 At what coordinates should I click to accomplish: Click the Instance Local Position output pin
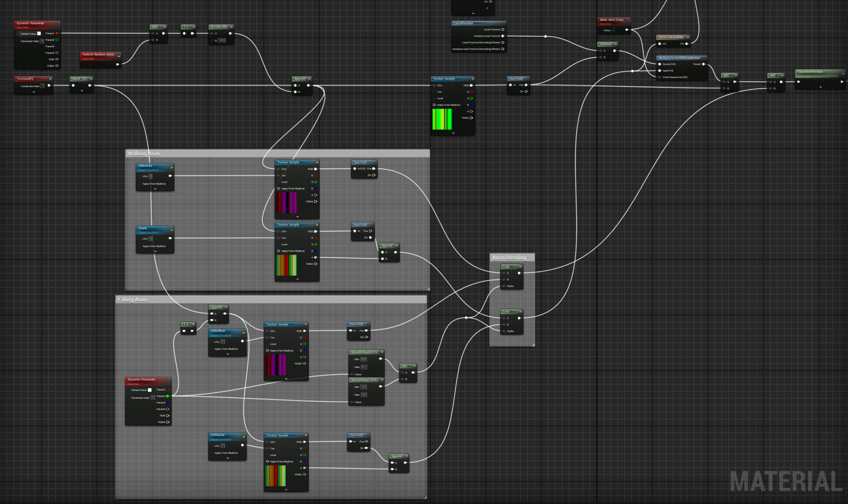click(x=503, y=36)
